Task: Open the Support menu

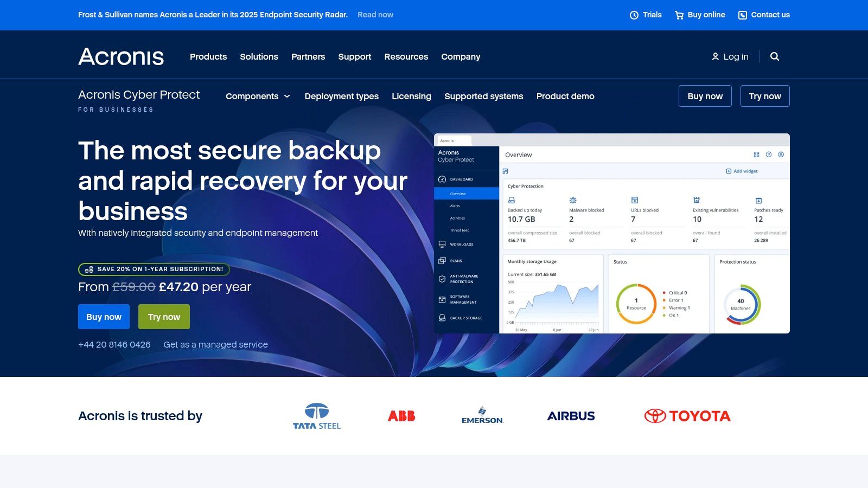Action: pos(355,56)
